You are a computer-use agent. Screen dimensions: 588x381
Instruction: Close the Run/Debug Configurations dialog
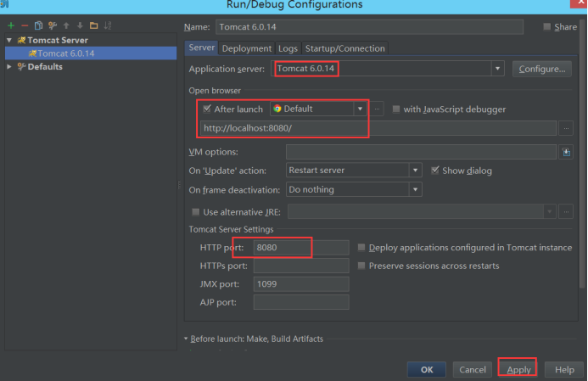[x=579, y=3]
